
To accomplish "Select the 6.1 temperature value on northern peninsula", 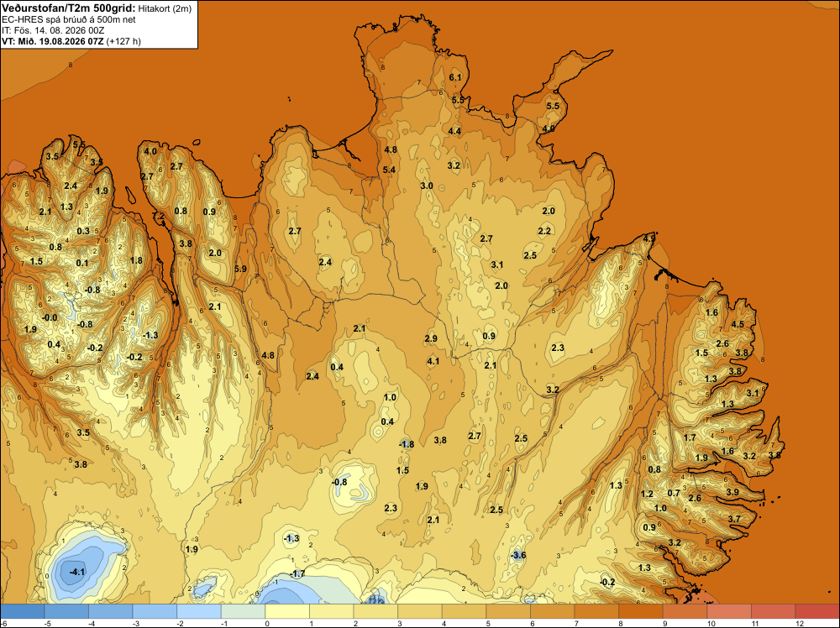I will tap(454, 77).
